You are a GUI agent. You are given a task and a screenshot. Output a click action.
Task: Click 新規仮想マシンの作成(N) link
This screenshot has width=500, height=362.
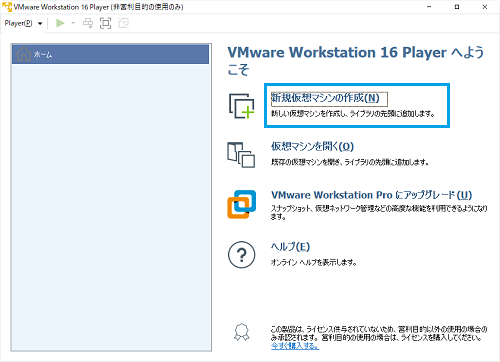[x=325, y=98]
